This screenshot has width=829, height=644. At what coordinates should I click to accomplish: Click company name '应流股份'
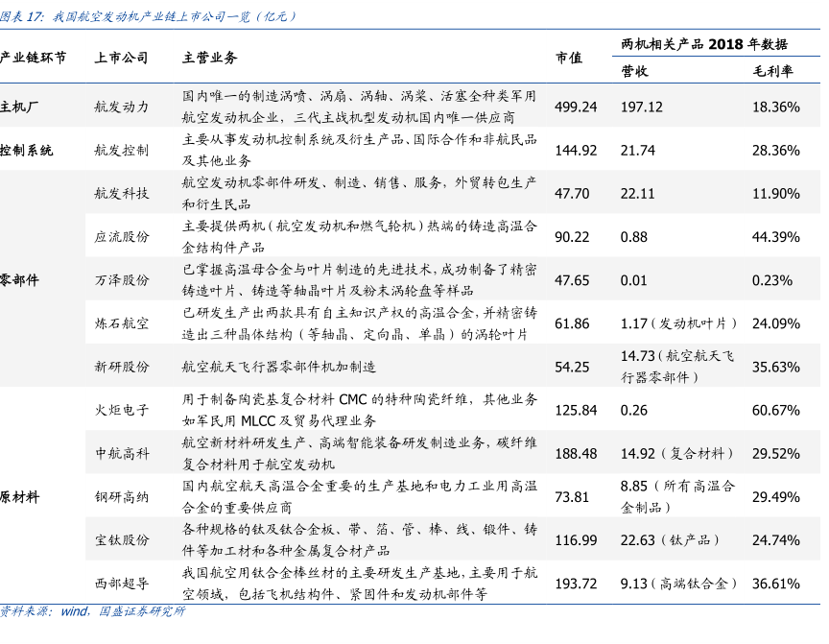click(x=122, y=237)
